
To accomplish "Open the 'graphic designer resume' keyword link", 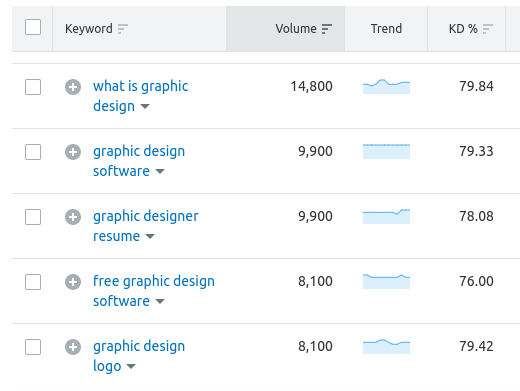I will click(146, 226).
